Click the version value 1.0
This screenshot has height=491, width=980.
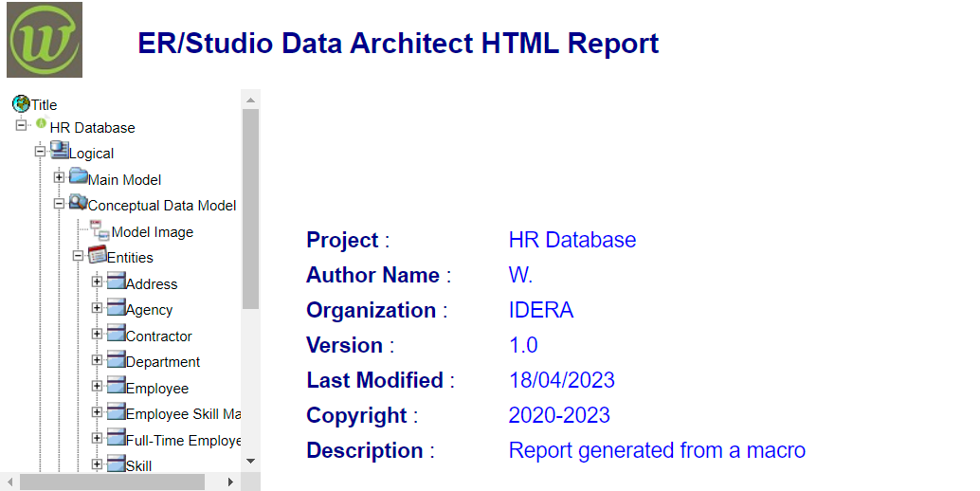coord(523,345)
